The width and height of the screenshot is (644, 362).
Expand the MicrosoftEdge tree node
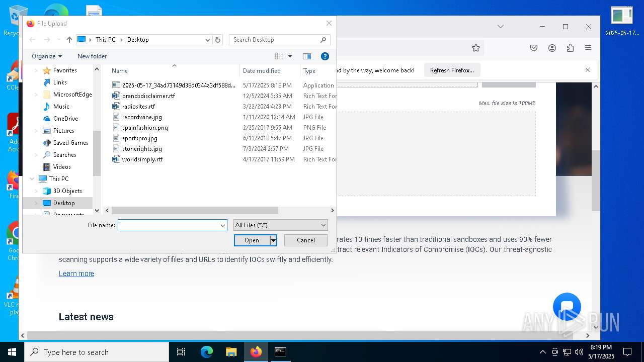36,95
